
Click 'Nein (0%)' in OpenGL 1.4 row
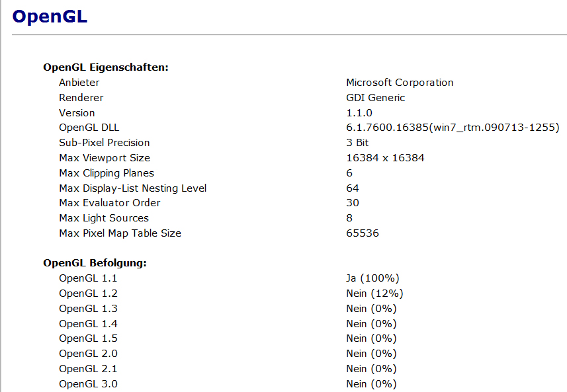(x=371, y=324)
